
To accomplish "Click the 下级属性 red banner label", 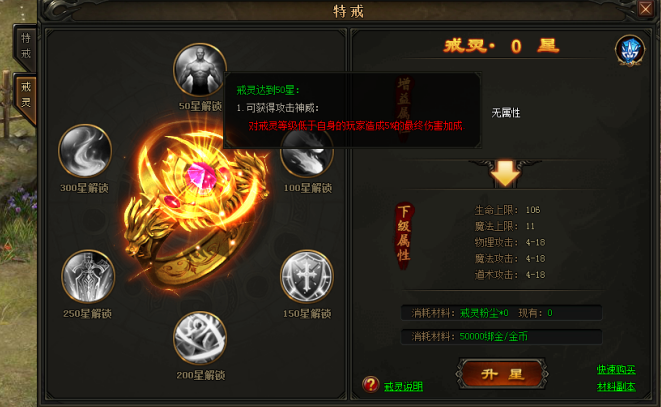I will point(404,233).
